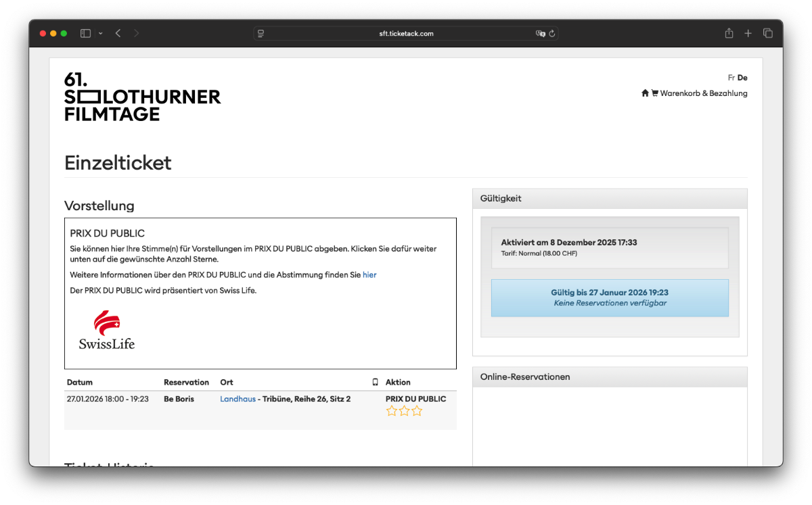Screen dimensions: 812x505
Task: Open the Landhaus venue link
Action: click(238, 399)
